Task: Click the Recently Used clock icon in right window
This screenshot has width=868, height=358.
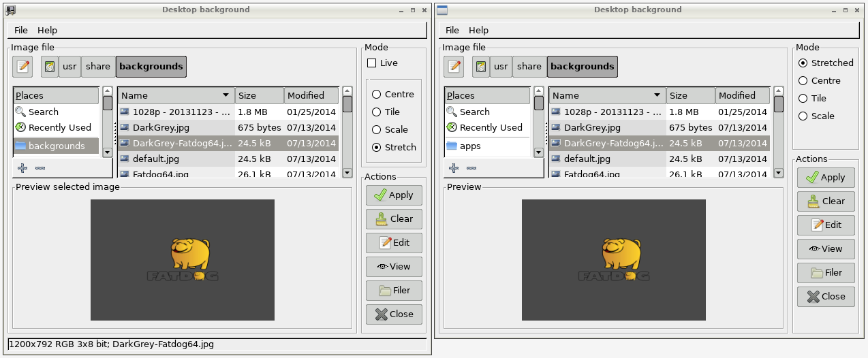Action: tap(452, 127)
